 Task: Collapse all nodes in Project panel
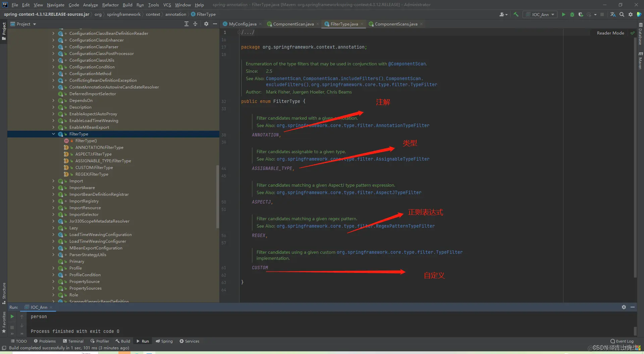195,24
